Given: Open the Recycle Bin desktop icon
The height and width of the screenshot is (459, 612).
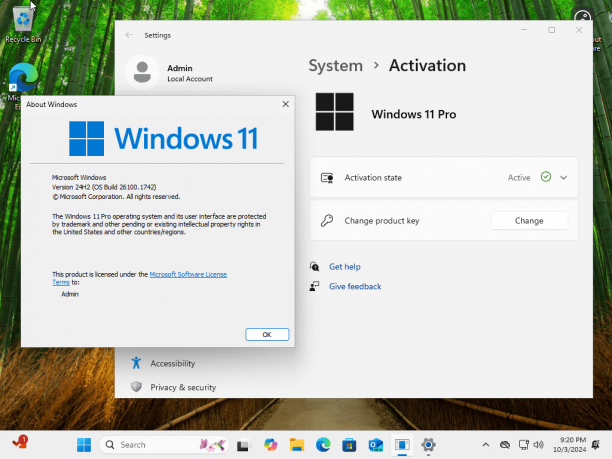Looking at the screenshot, I should point(23,23).
